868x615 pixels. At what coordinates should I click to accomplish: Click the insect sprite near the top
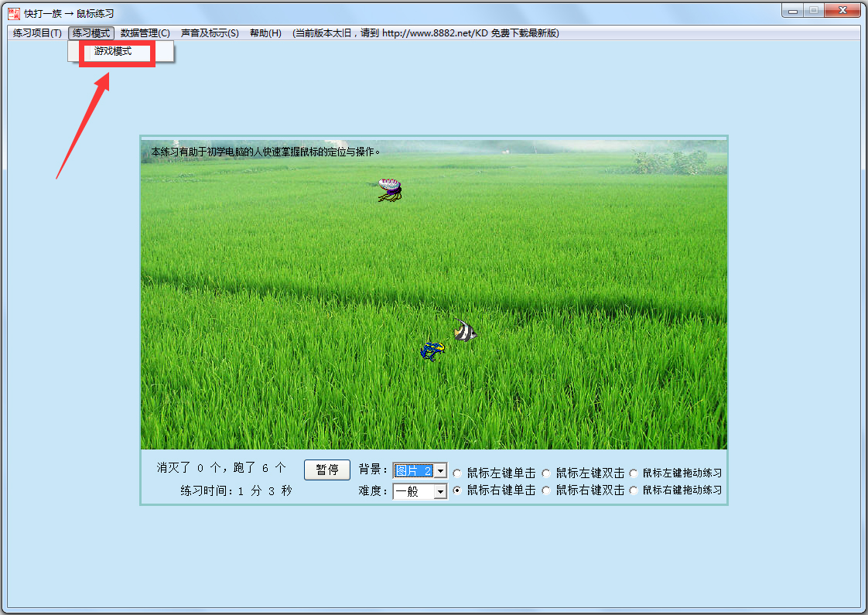389,186
